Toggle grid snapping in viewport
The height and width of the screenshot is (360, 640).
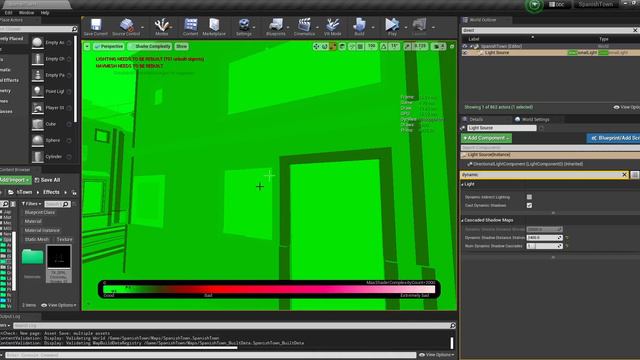[360, 47]
